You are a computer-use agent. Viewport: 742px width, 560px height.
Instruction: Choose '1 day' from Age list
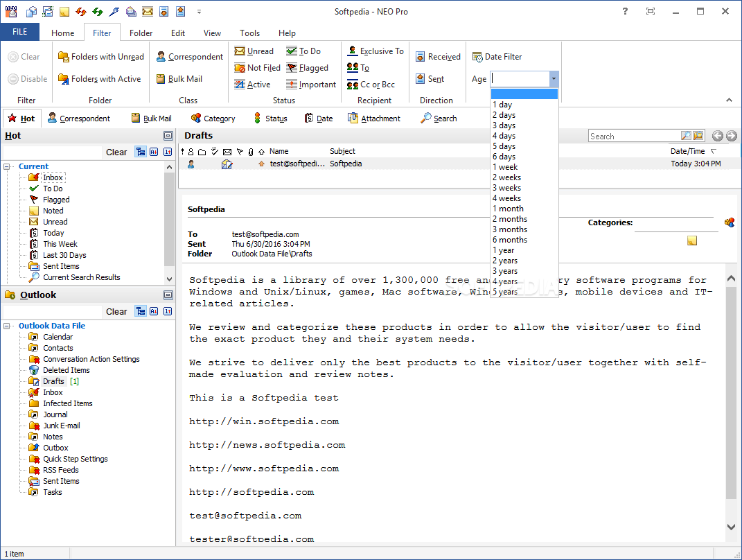point(524,105)
